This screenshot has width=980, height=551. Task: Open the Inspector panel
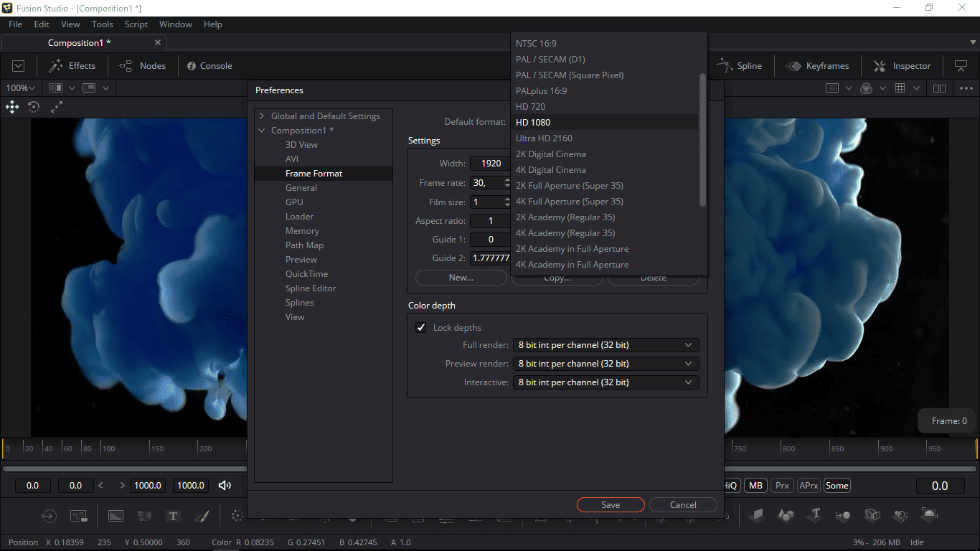point(902,66)
